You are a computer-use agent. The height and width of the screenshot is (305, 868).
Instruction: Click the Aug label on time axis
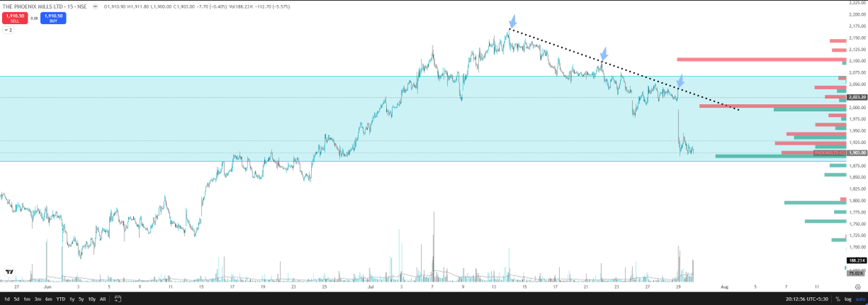[724, 287]
